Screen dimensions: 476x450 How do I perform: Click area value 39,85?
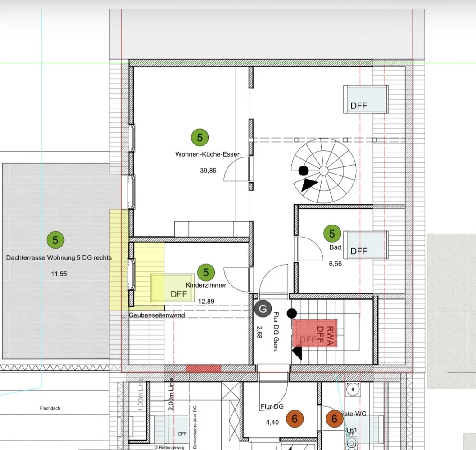(208, 171)
